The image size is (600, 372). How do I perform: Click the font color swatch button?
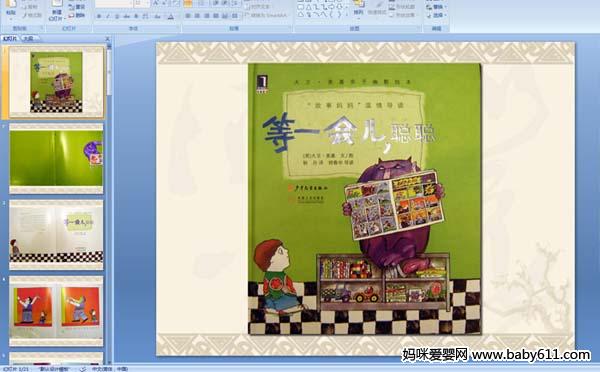coord(171,16)
